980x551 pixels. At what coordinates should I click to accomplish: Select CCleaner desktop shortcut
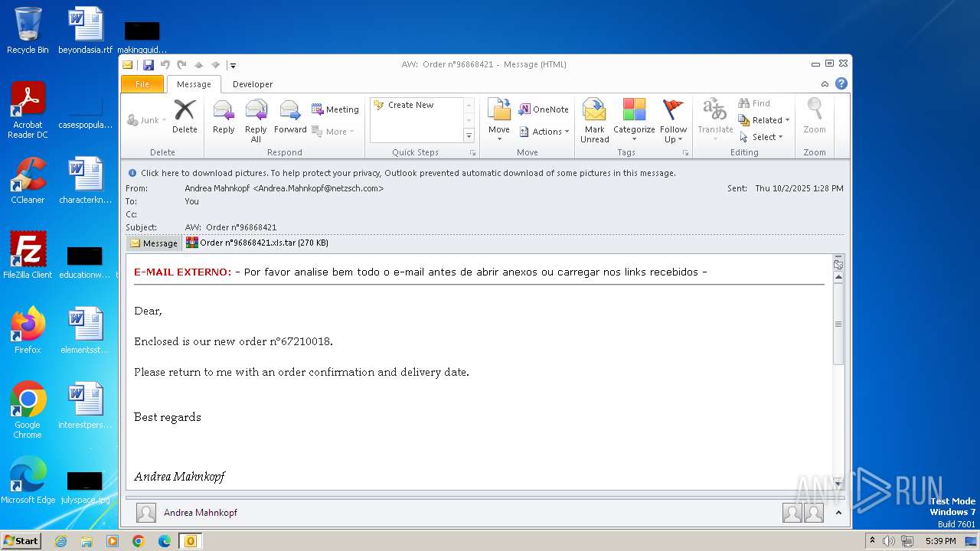tap(28, 181)
